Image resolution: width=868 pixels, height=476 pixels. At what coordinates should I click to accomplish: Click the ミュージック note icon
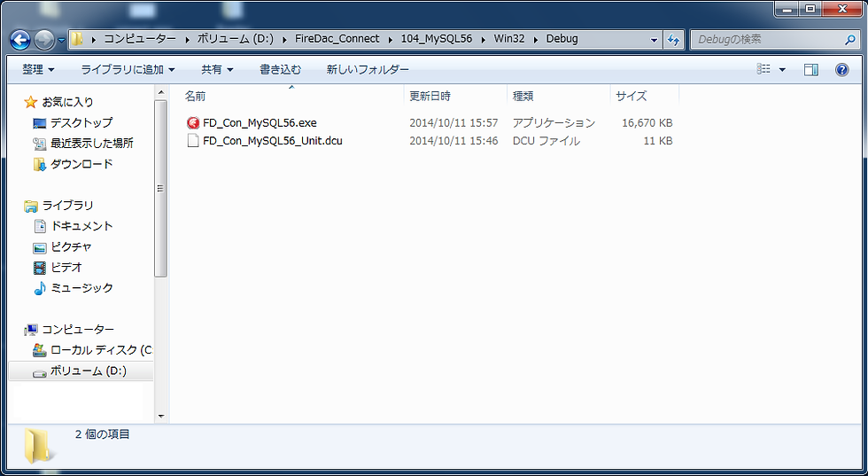click(x=39, y=288)
